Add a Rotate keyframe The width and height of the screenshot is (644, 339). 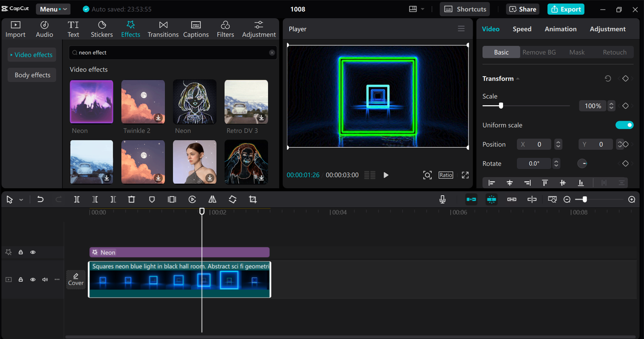click(x=625, y=163)
